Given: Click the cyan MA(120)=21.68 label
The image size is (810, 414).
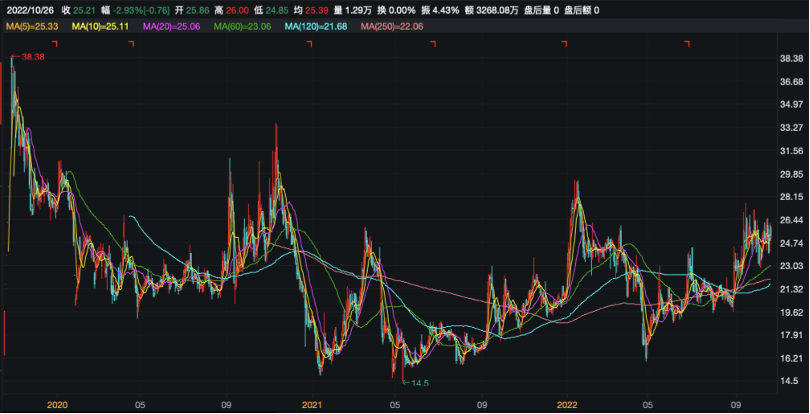Looking at the screenshot, I should click(x=316, y=26).
